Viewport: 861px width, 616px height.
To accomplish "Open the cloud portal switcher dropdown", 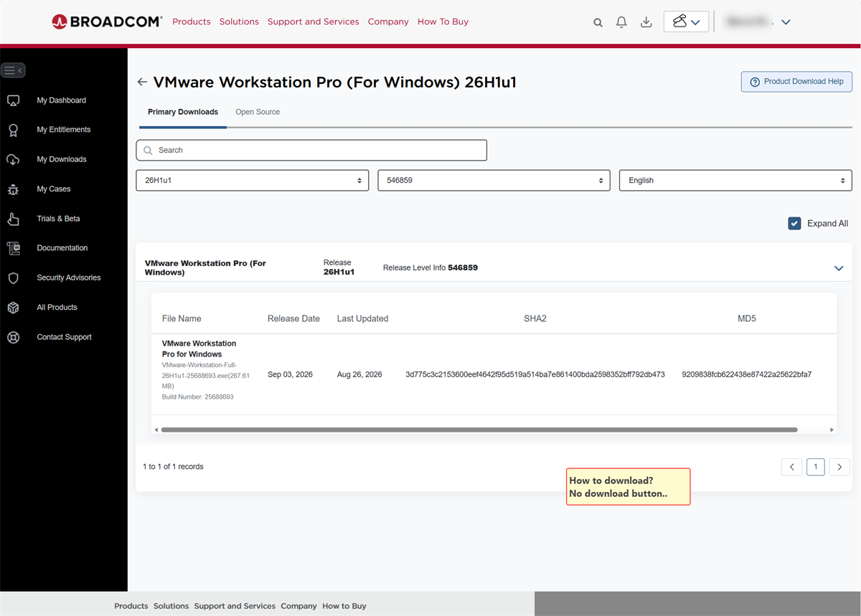I will tap(686, 22).
